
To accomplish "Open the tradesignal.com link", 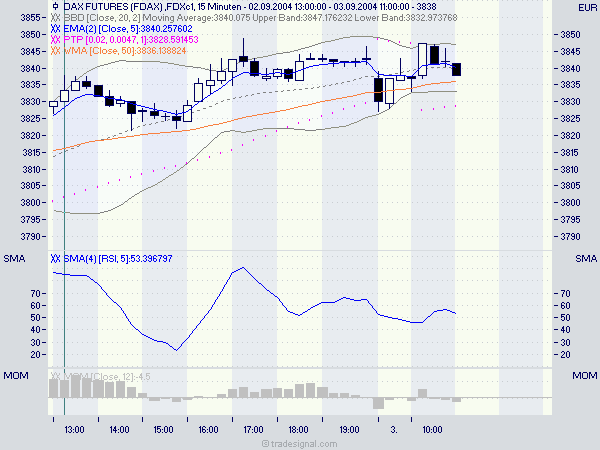I will click(300, 444).
